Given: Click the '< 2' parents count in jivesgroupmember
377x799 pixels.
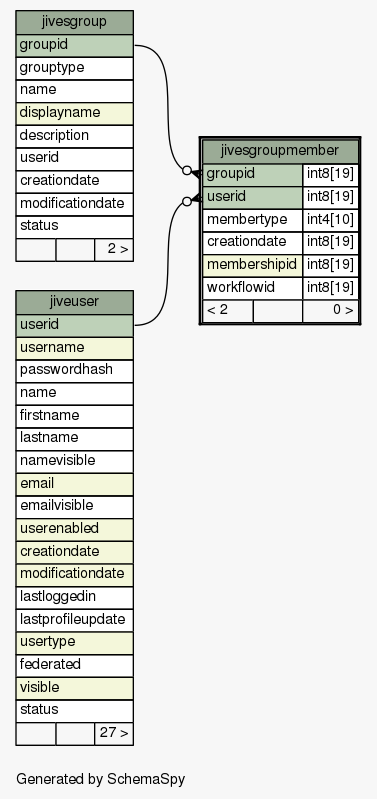Looking at the screenshot, I should coord(227,311).
